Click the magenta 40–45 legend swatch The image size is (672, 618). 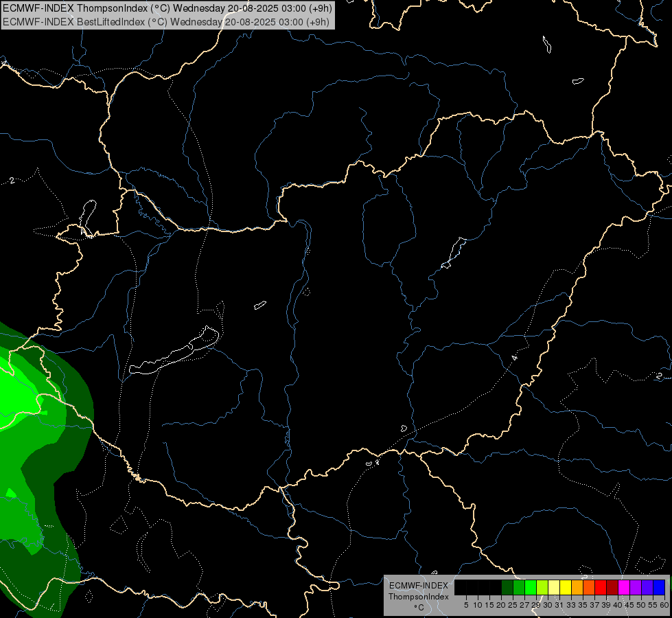pos(624,587)
